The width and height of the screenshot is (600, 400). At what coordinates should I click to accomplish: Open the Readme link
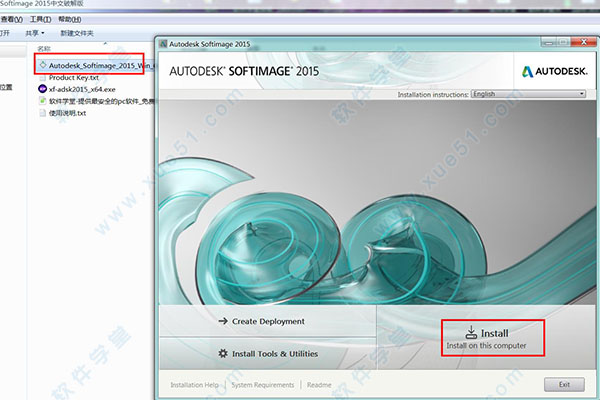coord(319,385)
